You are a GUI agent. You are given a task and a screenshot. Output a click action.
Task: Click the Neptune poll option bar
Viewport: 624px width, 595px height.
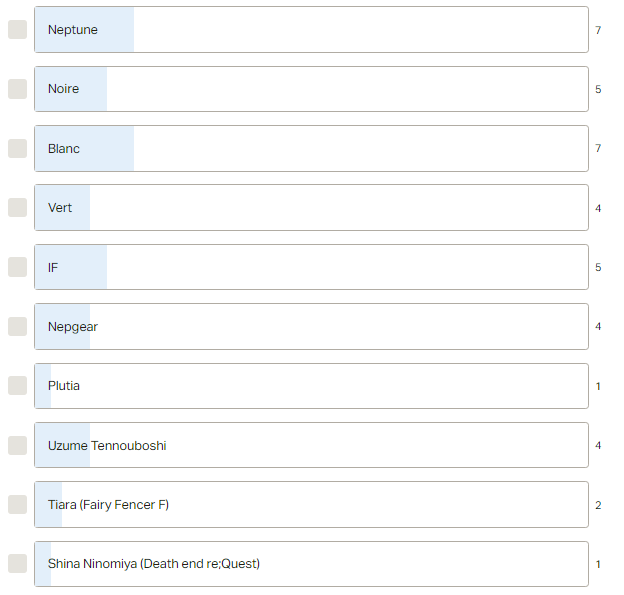311,29
